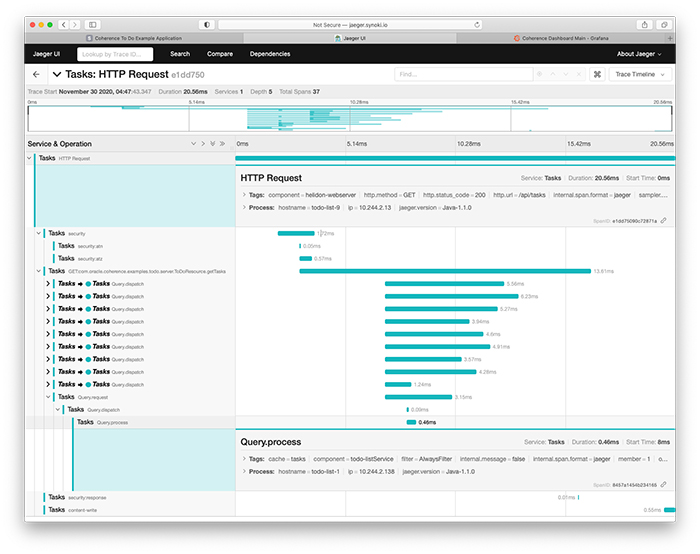Open the Safari share button
The height and width of the screenshot is (554, 700).
pyautogui.click(x=645, y=25)
